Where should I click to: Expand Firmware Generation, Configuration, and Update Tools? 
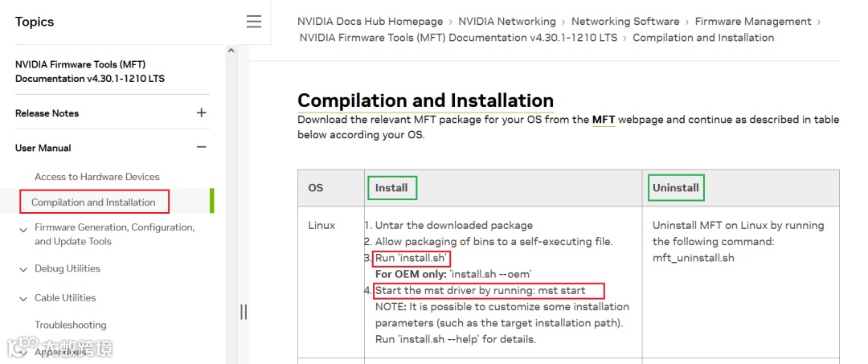pos(23,230)
